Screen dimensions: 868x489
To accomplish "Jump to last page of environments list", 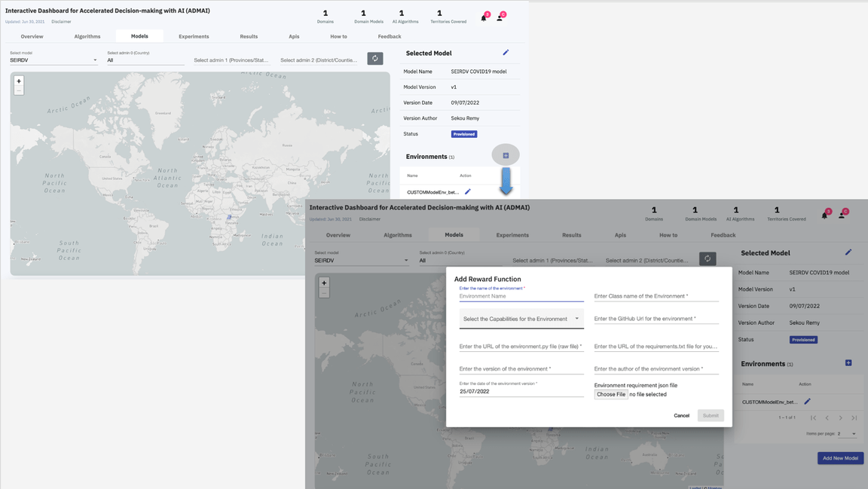I will click(x=854, y=417).
